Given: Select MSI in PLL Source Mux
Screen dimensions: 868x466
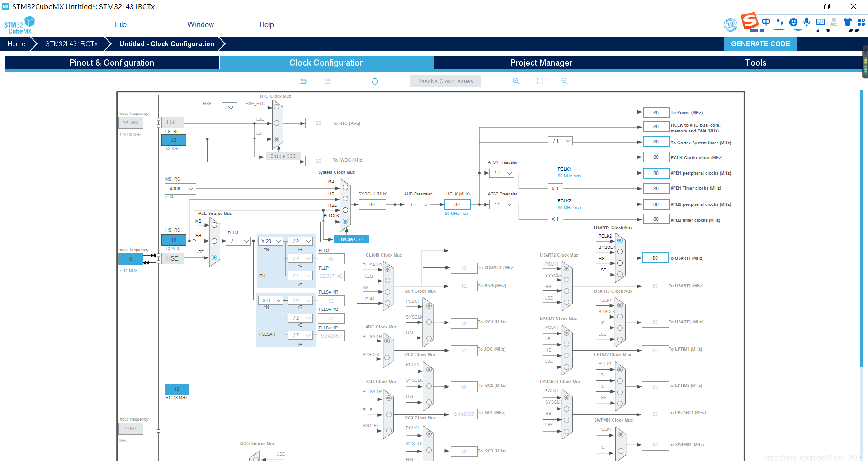Looking at the screenshot, I should point(214,225).
